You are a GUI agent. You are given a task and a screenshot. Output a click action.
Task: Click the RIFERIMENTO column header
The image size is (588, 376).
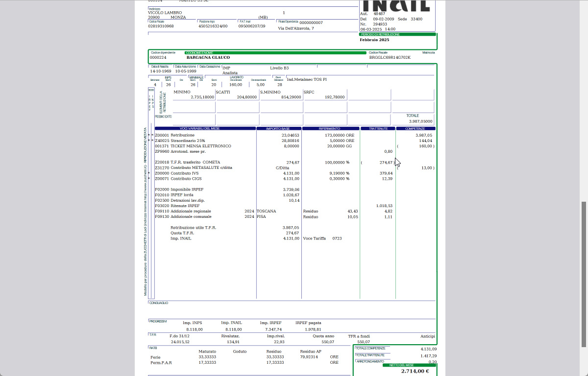pyautogui.click(x=330, y=129)
